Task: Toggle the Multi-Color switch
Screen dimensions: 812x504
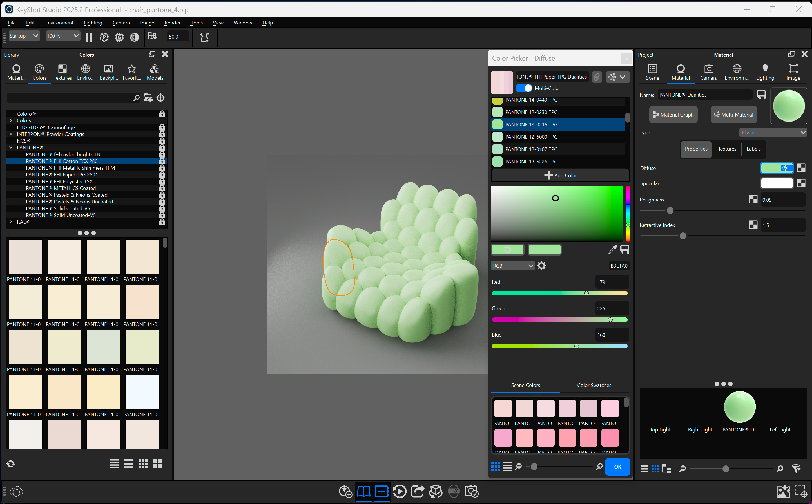Action: coord(524,88)
